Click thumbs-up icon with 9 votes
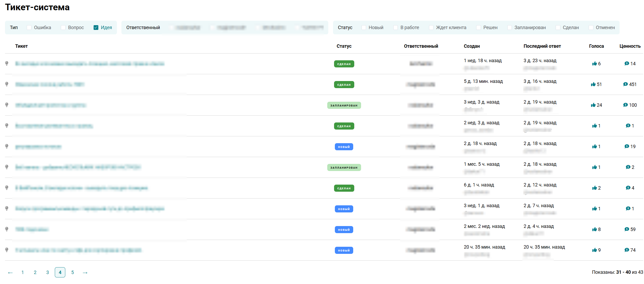 594,250
